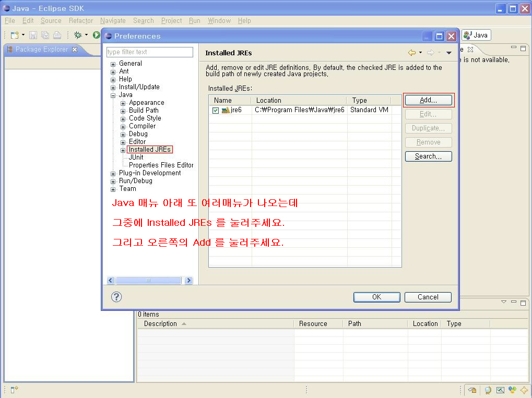Expand the Code Style node

pos(123,118)
